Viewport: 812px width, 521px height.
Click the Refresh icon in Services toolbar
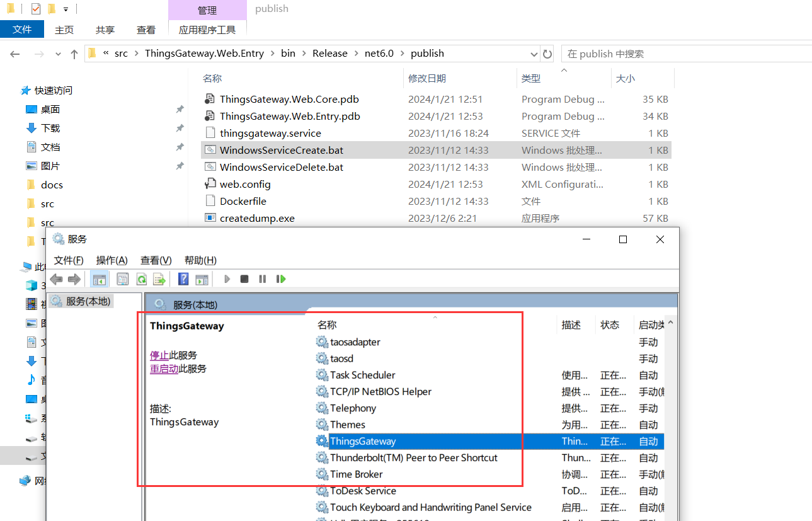coord(142,279)
